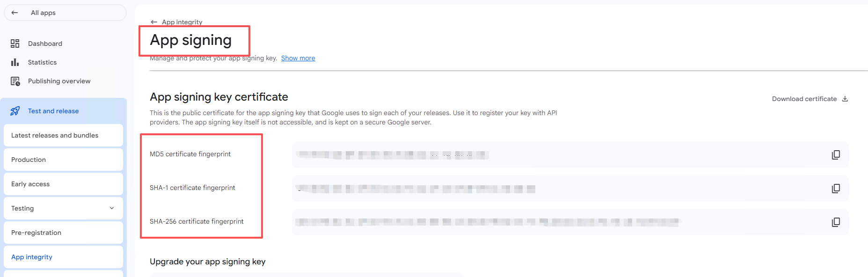
Task: Collapse the Test and release section
Action: click(x=53, y=111)
